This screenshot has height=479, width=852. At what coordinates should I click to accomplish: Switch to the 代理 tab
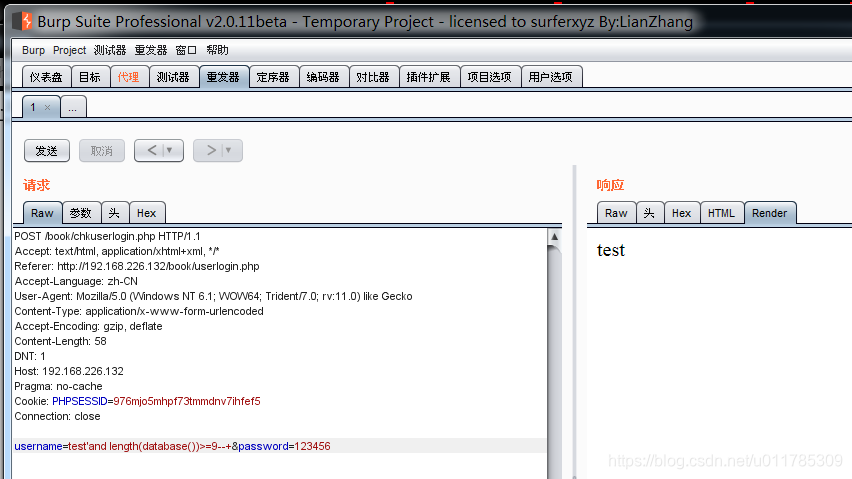(x=129, y=77)
